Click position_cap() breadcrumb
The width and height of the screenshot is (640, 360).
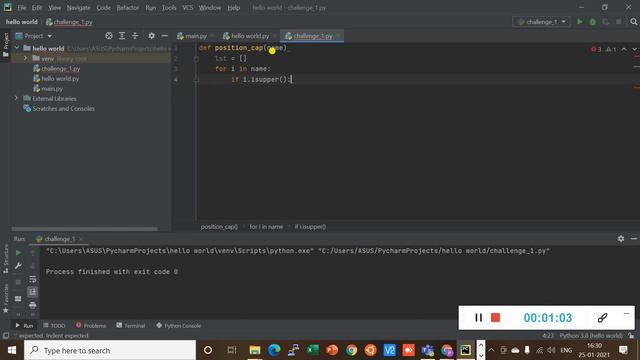[219, 227]
